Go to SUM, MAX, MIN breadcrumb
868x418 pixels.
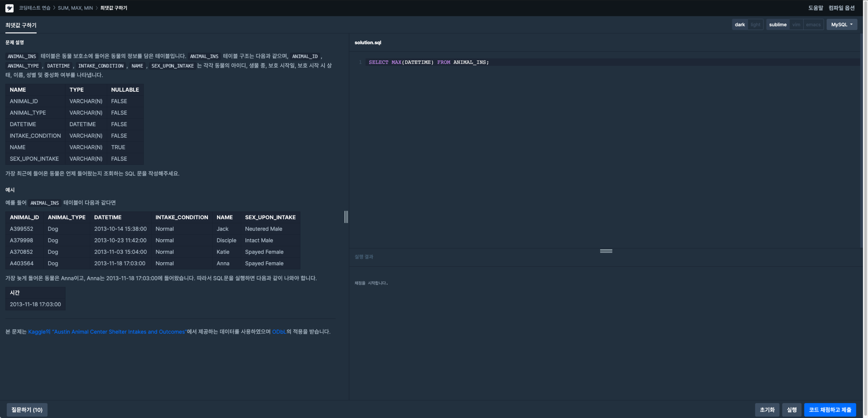click(75, 8)
